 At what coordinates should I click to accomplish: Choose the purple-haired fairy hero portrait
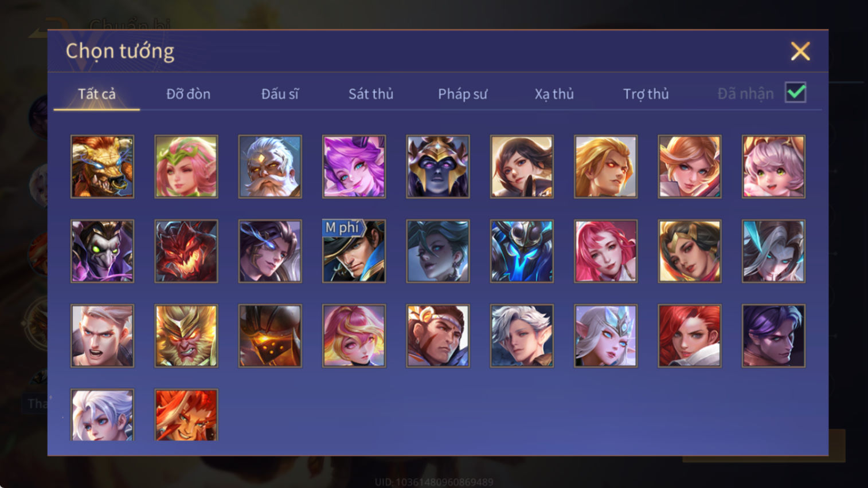[354, 167]
